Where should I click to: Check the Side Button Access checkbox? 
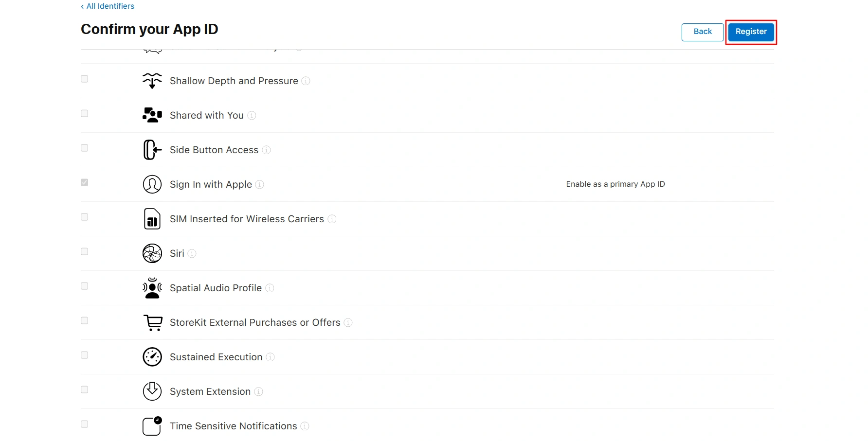[85, 148]
